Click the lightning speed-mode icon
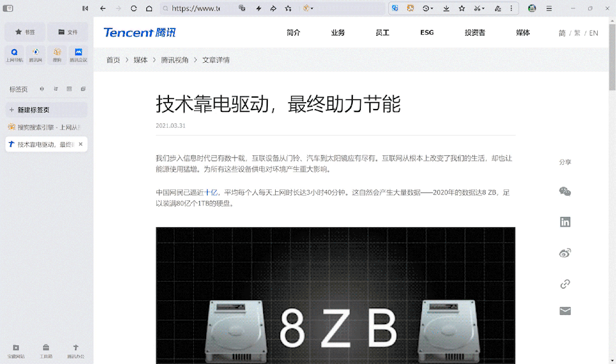 click(x=259, y=8)
